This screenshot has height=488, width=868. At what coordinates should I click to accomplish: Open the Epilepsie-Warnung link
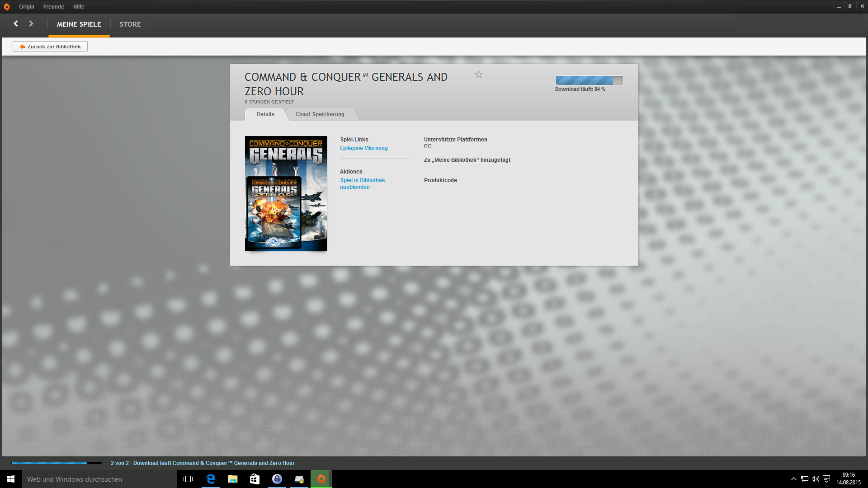pos(363,148)
